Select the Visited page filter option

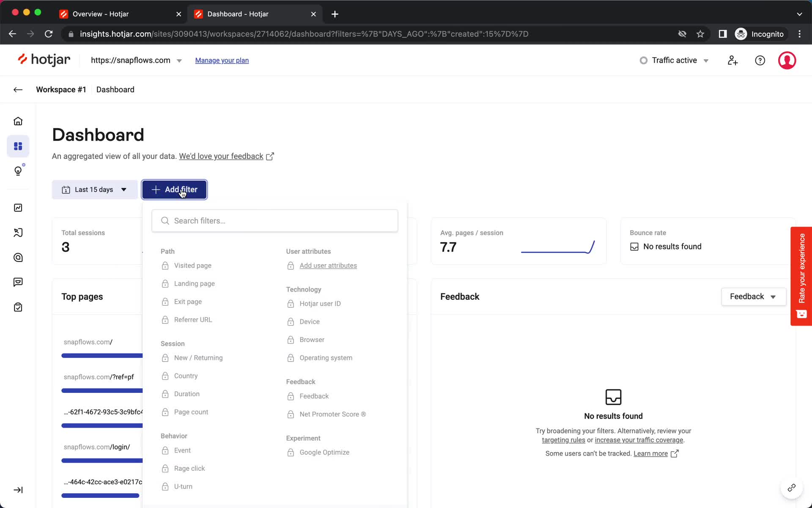(192, 265)
